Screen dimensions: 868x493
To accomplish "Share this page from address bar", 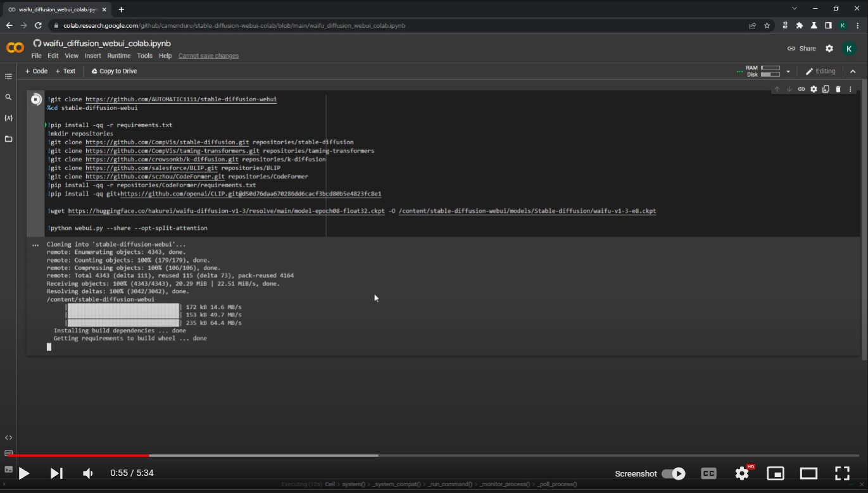I will pyautogui.click(x=752, y=26).
